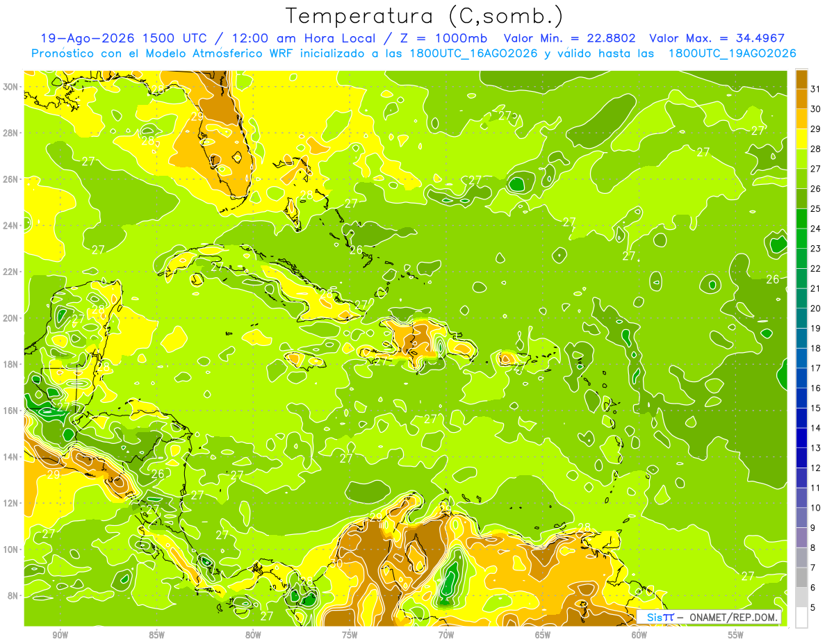Click the 70W longitude axis label
This screenshot has width=834, height=644.
coord(446,635)
